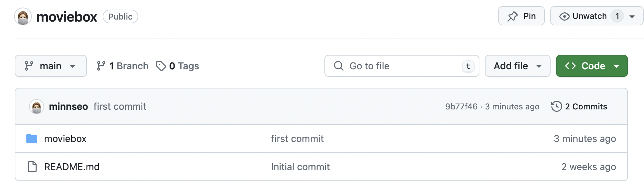Click the README.md file icon
The height and width of the screenshot is (190, 644).
pyautogui.click(x=32, y=167)
